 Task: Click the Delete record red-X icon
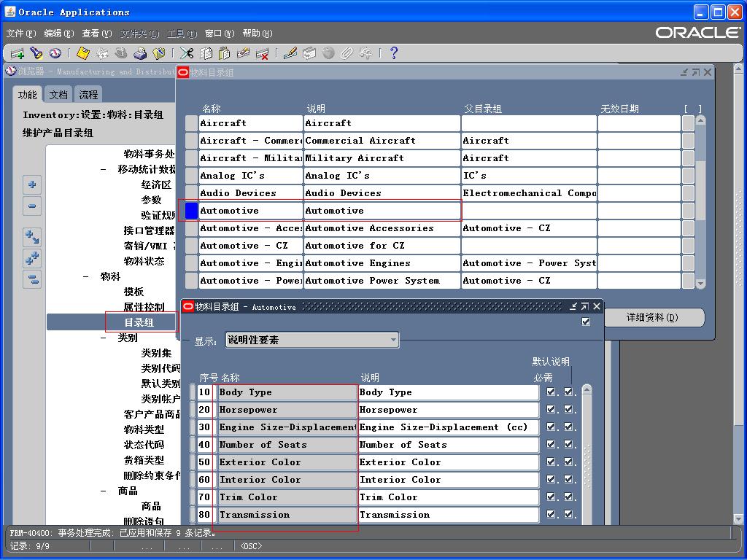262,53
